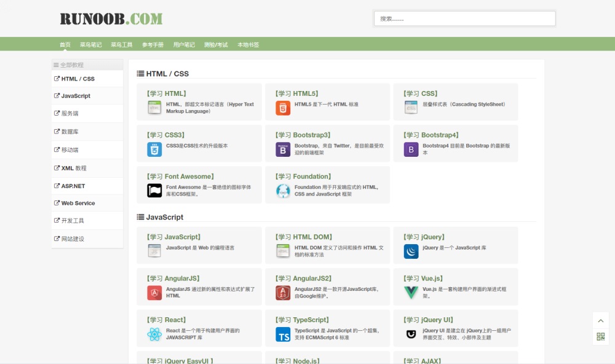Viewport: 615px width, 364px height.
Task: Open the 【学习 AngularJS】 title link
Action: (x=173, y=279)
